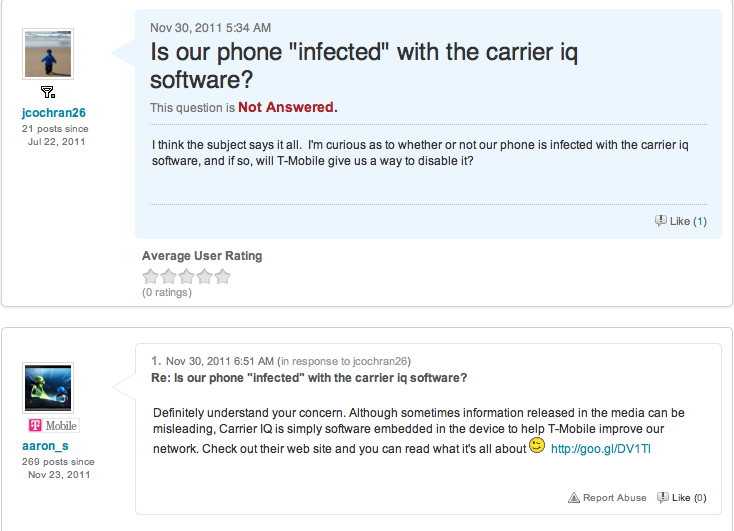The image size is (734, 531).
Task: Visit the jcochran26 username profile link
Action: pos(54,113)
